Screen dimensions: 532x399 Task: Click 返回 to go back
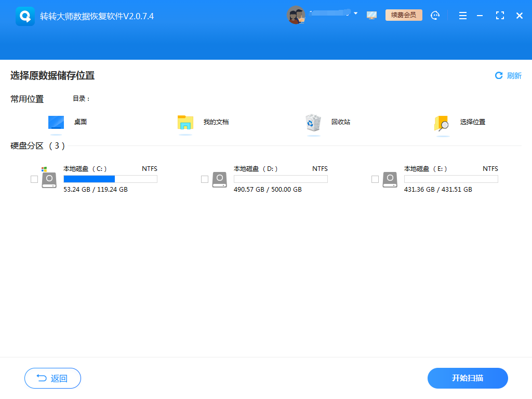point(52,378)
